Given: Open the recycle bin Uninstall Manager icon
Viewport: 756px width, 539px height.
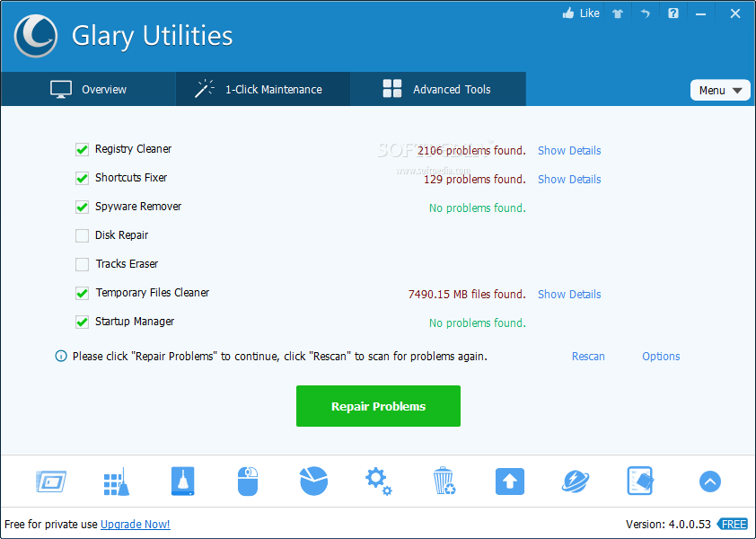Looking at the screenshot, I should click(x=444, y=482).
